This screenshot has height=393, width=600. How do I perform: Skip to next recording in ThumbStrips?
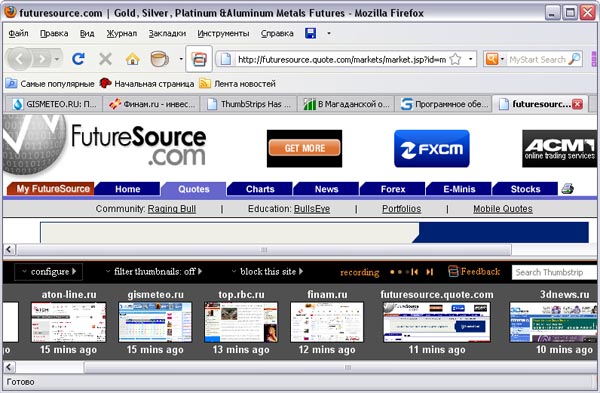[x=430, y=272]
